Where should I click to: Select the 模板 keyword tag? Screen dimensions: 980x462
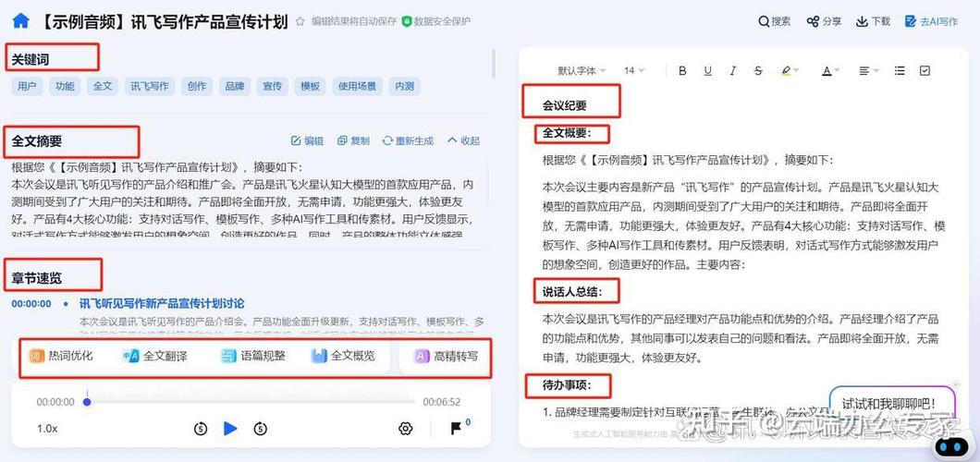[x=310, y=86]
